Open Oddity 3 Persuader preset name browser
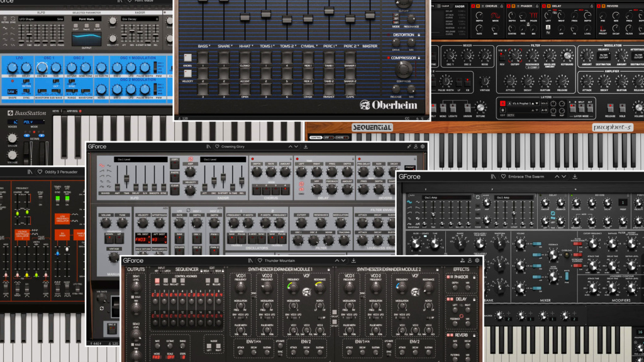The height and width of the screenshot is (362, 644). [61, 172]
